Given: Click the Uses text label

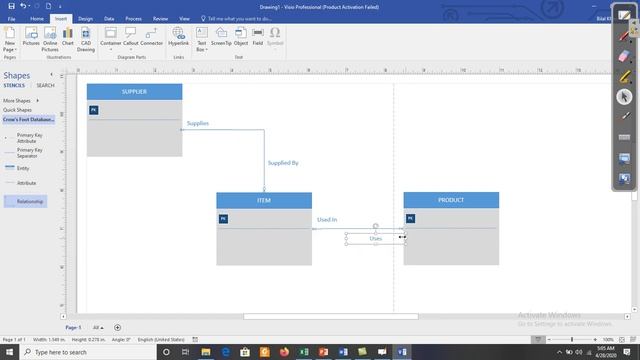Looking at the screenshot, I should 376,238.
